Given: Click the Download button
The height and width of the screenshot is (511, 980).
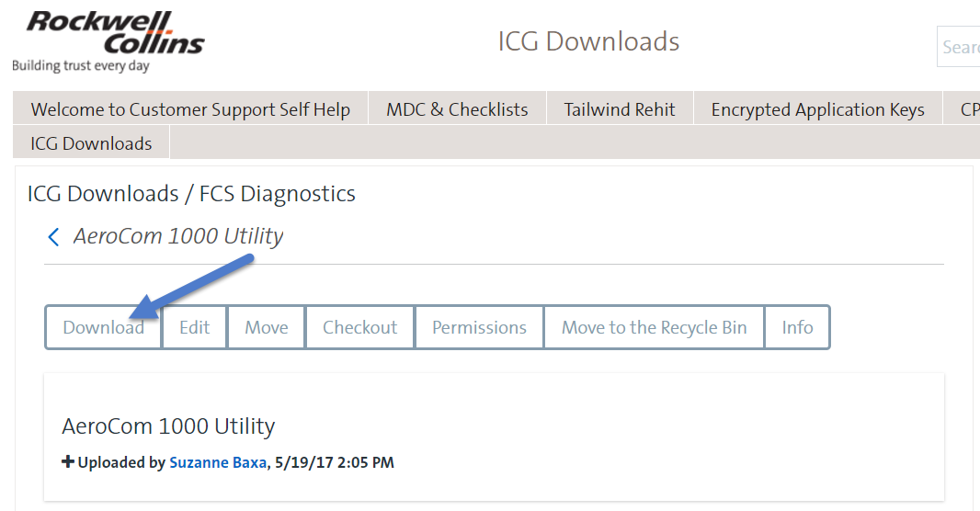Looking at the screenshot, I should pos(104,327).
